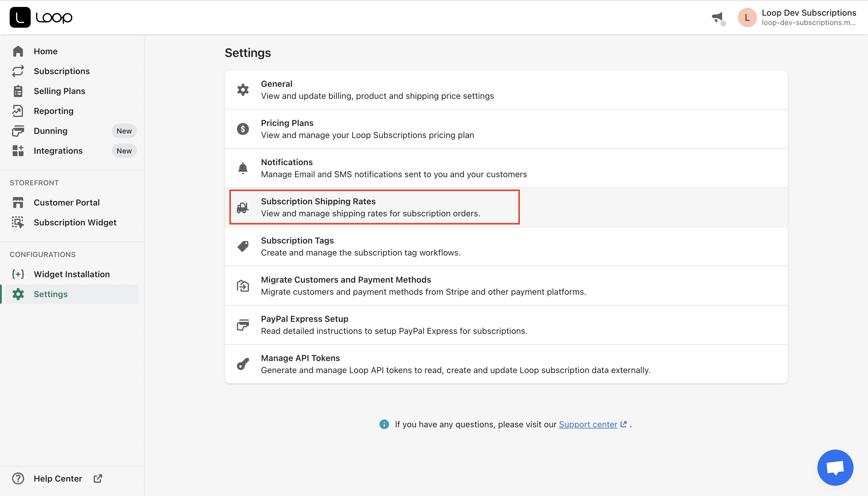Click the New badge beside Integrations
The height and width of the screenshot is (496, 868).
click(124, 151)
